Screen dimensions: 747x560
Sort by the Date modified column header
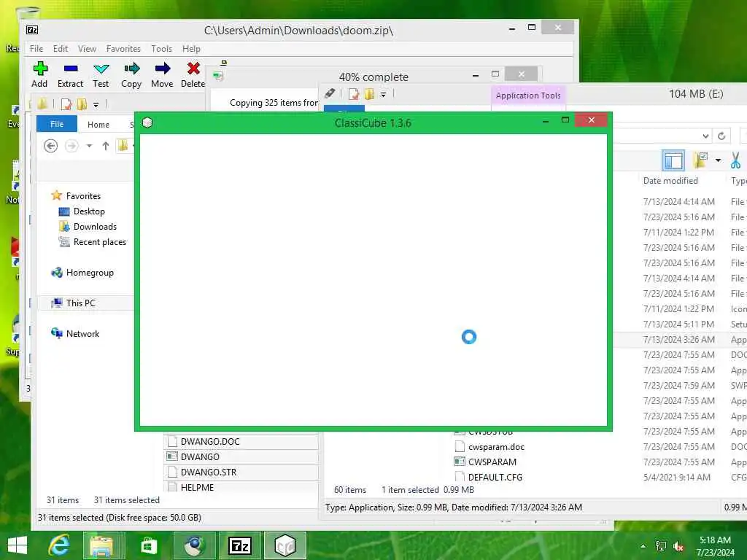[670, 181]
